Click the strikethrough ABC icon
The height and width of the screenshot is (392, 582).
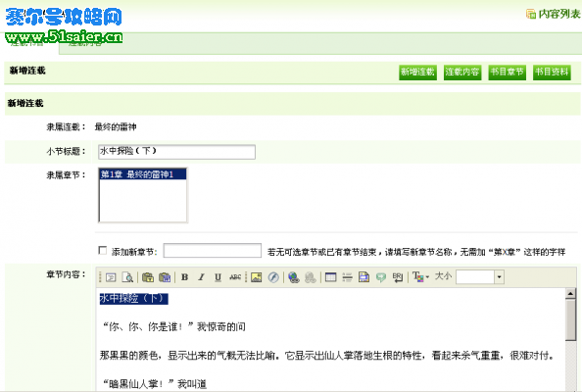[235, 277]
